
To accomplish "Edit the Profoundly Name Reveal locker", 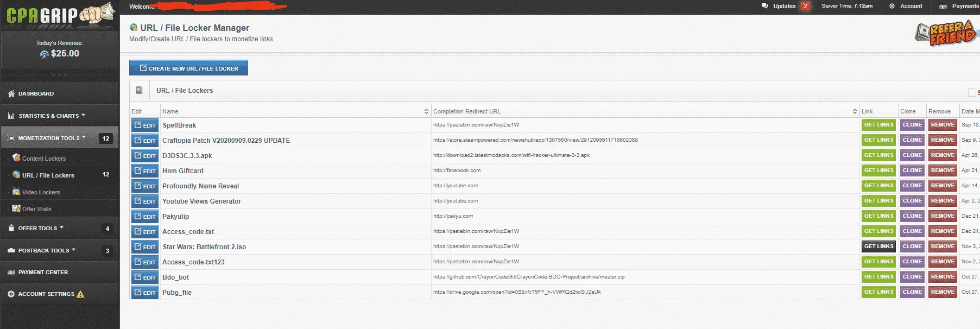I will (x=145, y=186).
